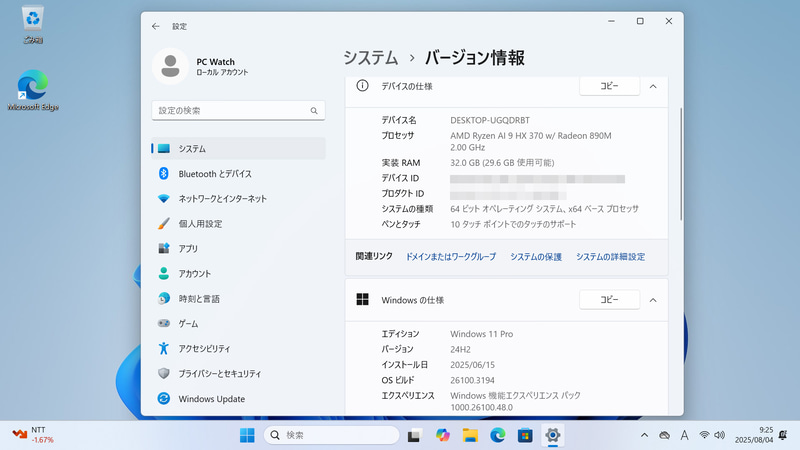Screen dimensions: 800x450
Task: Open the Windows Start button
Action: (247, 435)
